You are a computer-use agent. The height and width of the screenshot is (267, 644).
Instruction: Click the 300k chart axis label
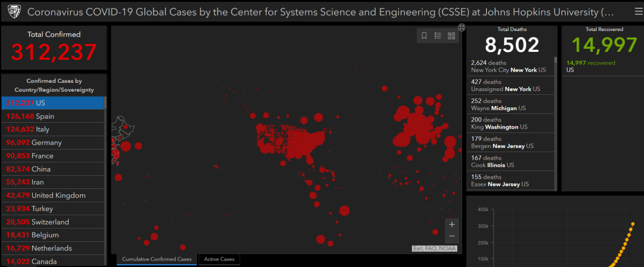482,226
